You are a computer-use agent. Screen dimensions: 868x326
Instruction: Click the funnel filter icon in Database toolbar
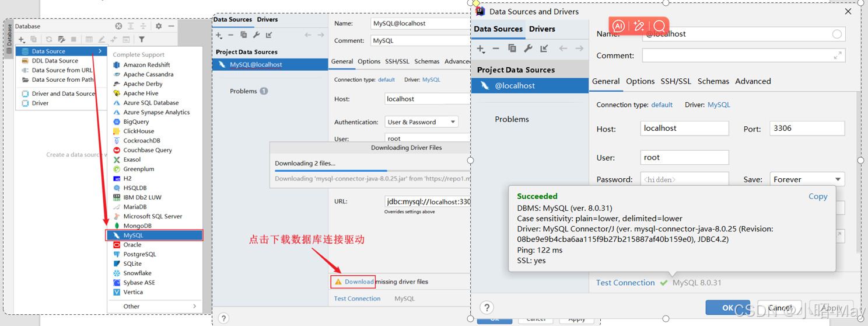tap(142, 39)
